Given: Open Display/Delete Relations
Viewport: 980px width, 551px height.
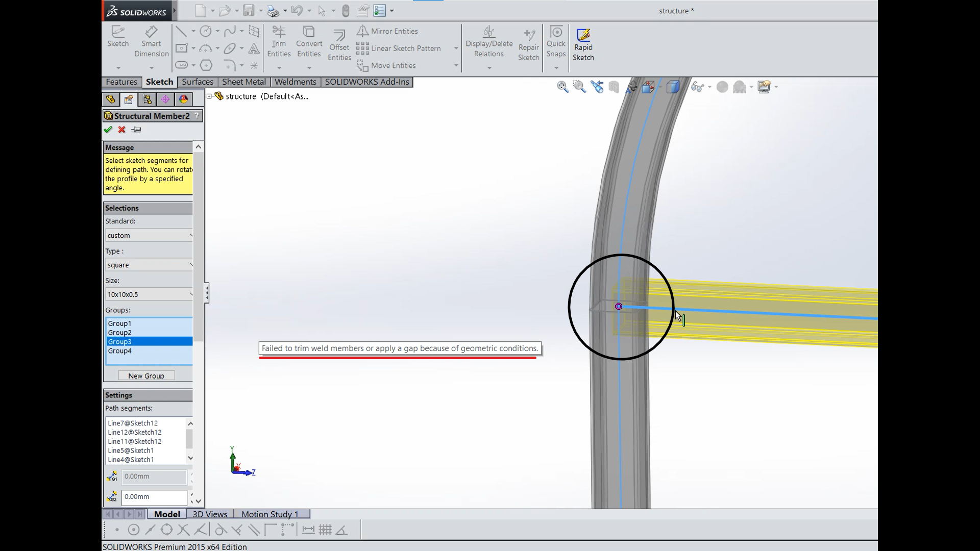Looking at the screenshot, I should (489, 41).
